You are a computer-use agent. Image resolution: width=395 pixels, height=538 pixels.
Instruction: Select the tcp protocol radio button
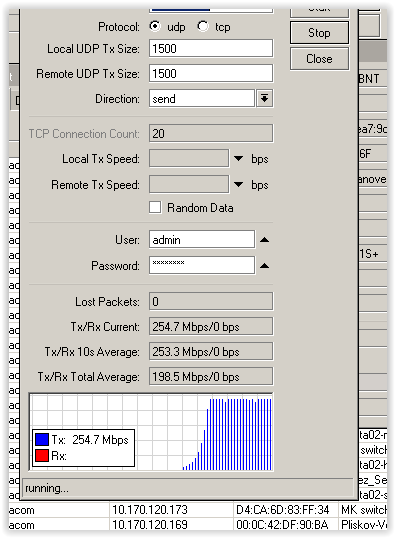point(203,26)
